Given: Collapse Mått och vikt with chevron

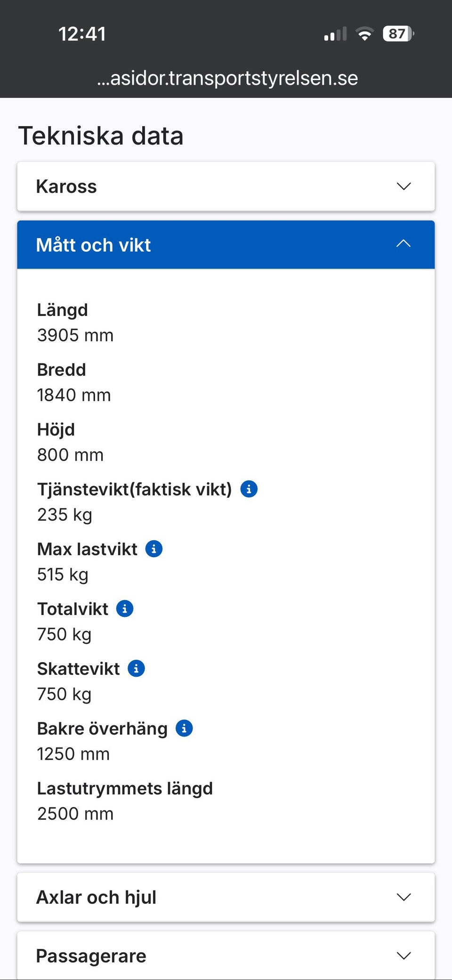Looking at the screenshot, I should click(x=404, y=244).
